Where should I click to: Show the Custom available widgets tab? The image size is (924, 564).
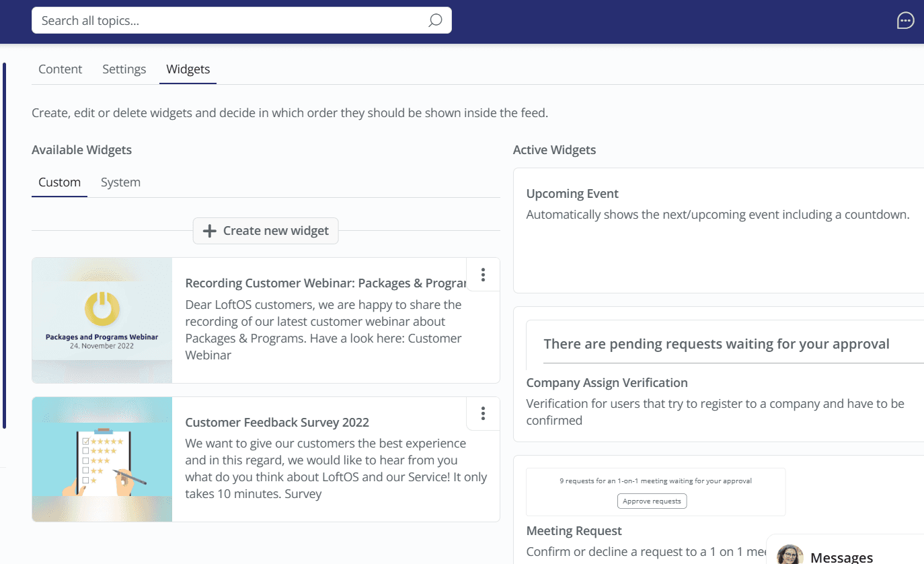pyautogui.click(x=59, y=182)
